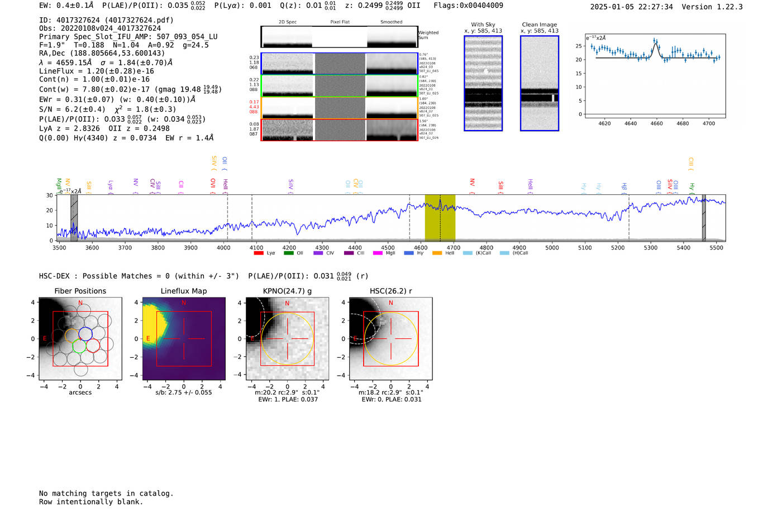Screen dimensions: 782x532
Task: Click the orange CIII label at the far right
Action: 691,163
